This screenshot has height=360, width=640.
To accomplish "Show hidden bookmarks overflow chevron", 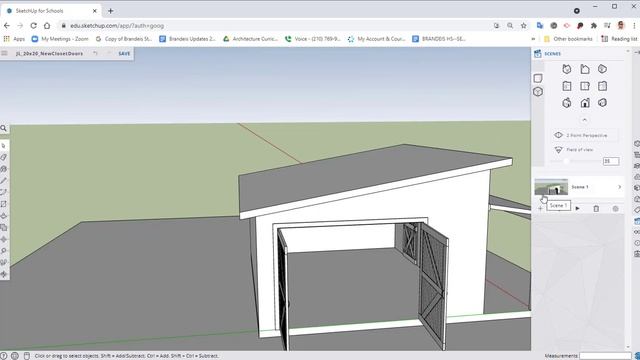I will coord(533,39).
